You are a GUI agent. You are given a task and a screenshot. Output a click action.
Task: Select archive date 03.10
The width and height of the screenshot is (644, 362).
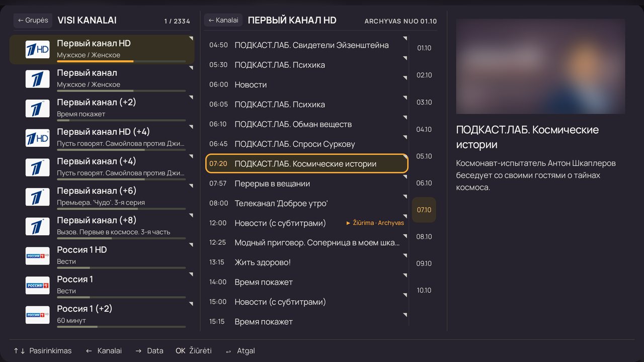point(424,102)
